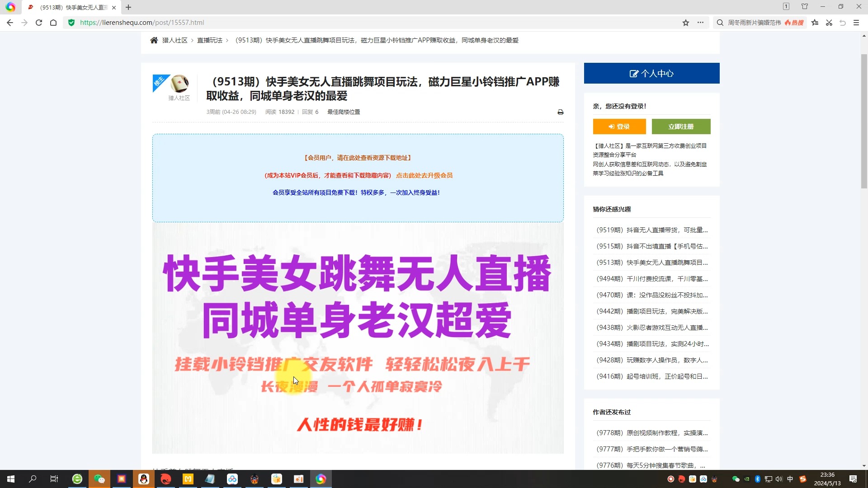Open the browser hamburger menu

pos(856,23)
